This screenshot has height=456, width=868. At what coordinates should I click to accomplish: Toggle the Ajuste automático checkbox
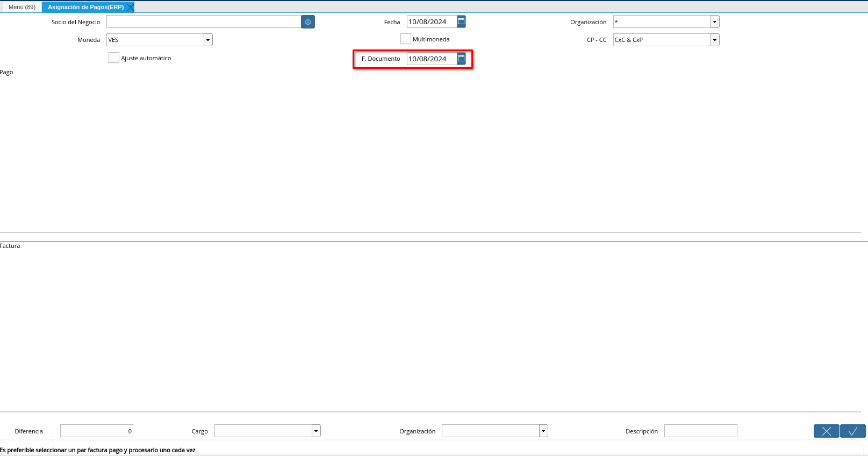coord(114,58)
